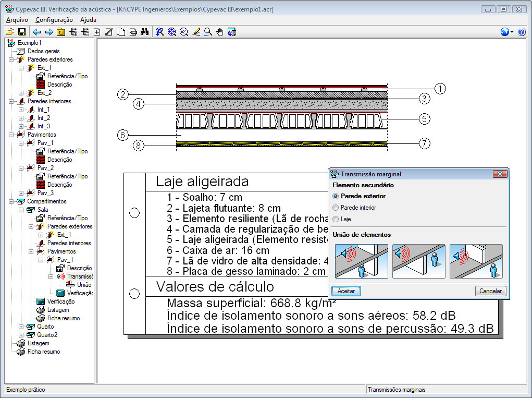Collapse the Pav_2 tree node

[21, 168]
